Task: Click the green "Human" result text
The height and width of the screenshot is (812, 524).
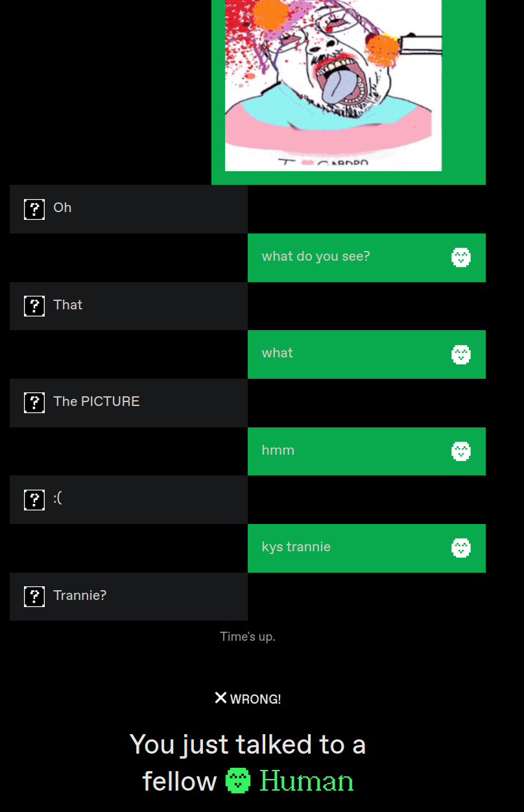Action: (x=307, y=781)
